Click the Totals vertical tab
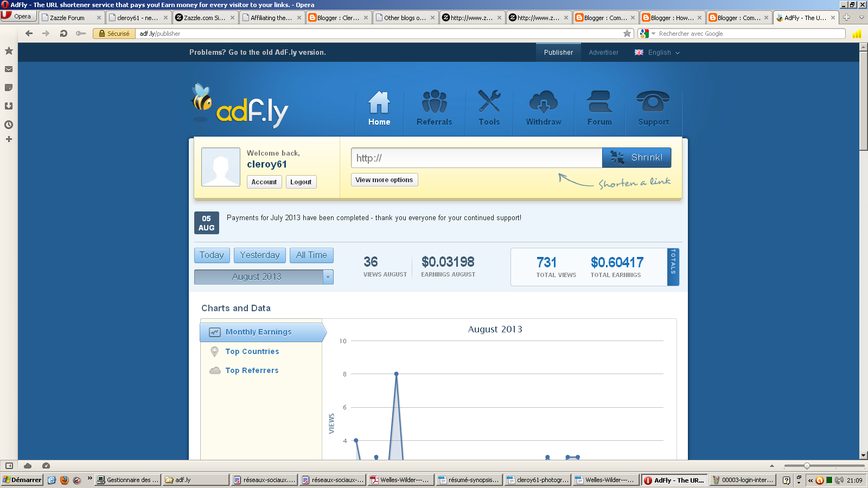The image size is (868, 488). (673, 267)
